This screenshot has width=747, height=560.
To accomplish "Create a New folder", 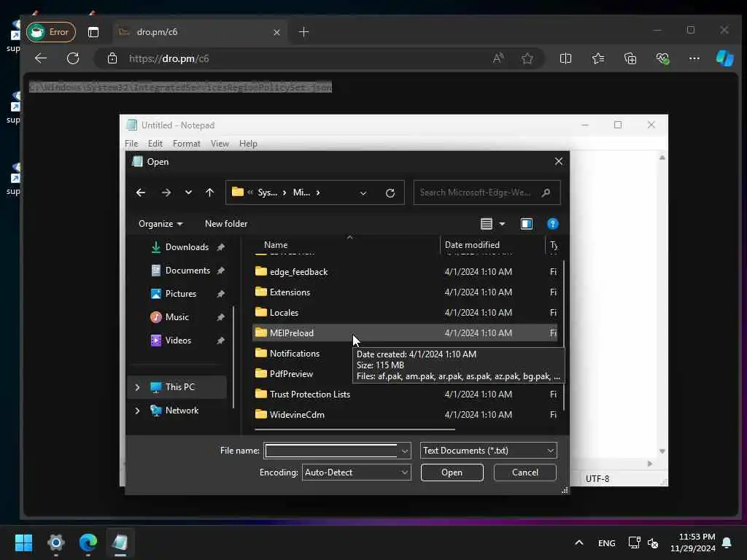I will pyautogui.click(x=226, y=224).
